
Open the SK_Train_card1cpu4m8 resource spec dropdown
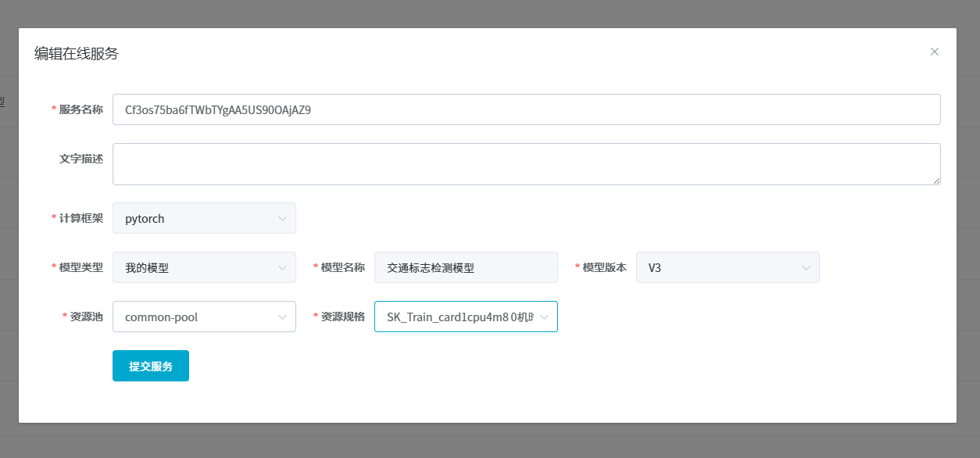click(457, 317)
